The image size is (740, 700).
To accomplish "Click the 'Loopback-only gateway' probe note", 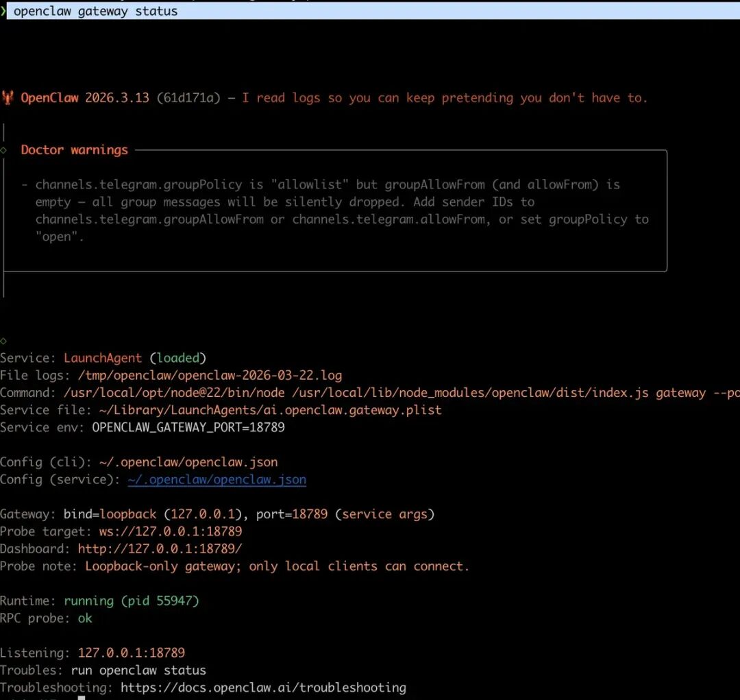I will (277, 566).
